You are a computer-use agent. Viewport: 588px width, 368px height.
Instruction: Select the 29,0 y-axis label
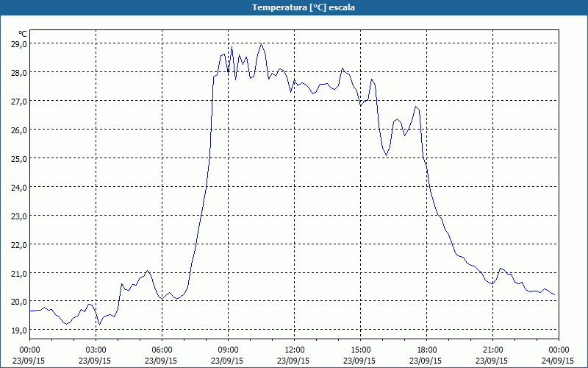tap(20, 44)
